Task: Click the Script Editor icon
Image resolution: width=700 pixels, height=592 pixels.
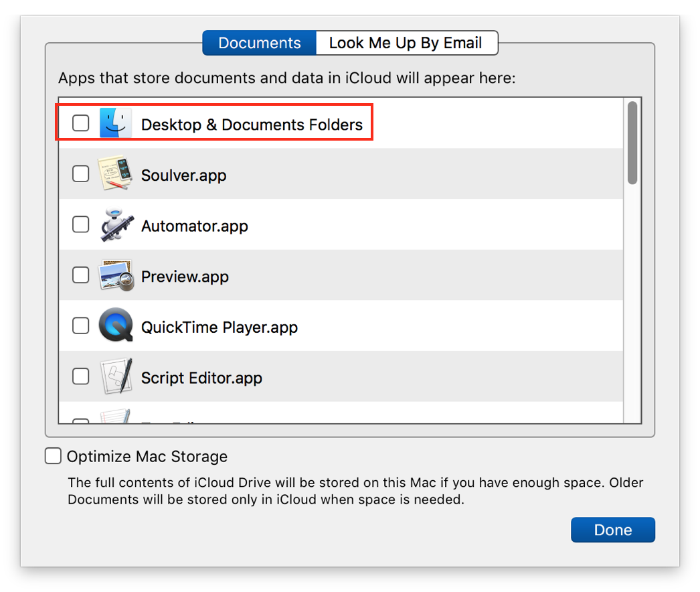Action: click(x=115, y=378)
